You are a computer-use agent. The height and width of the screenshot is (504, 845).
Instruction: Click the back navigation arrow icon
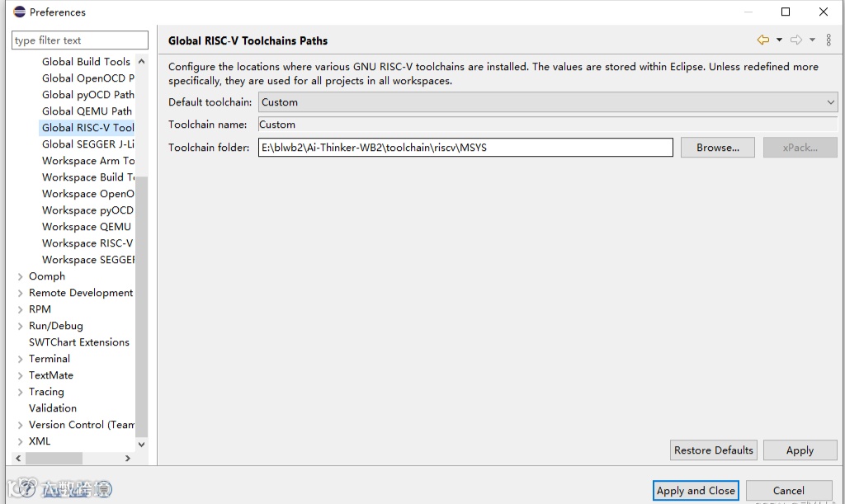[x=763, y=40]
